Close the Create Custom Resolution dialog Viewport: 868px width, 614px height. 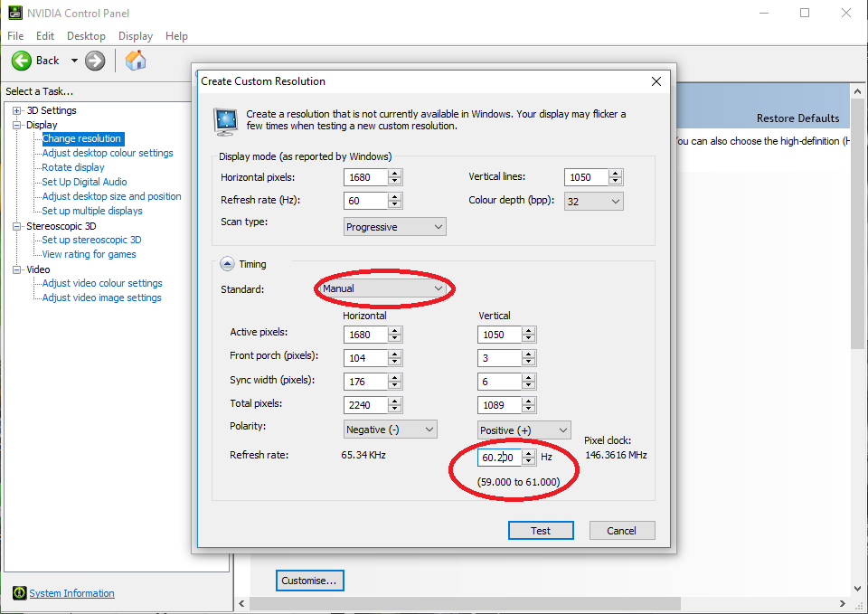[x=656, y=81]
